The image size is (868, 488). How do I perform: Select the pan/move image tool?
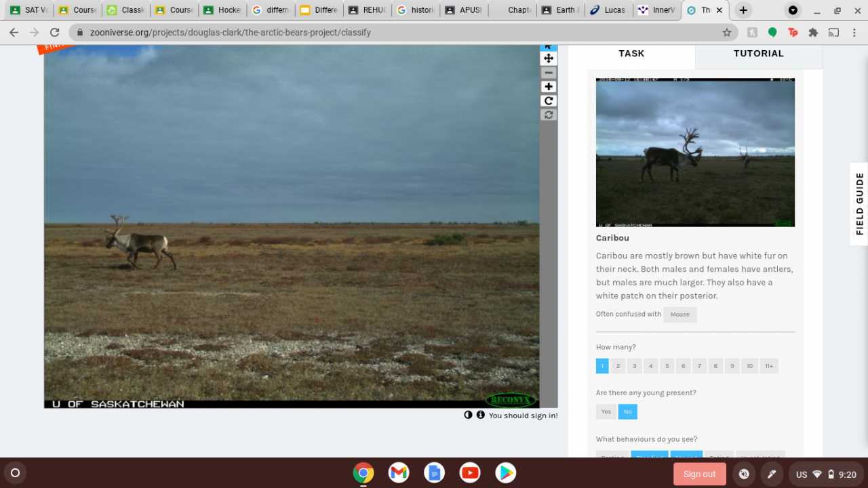click(549, 58)
